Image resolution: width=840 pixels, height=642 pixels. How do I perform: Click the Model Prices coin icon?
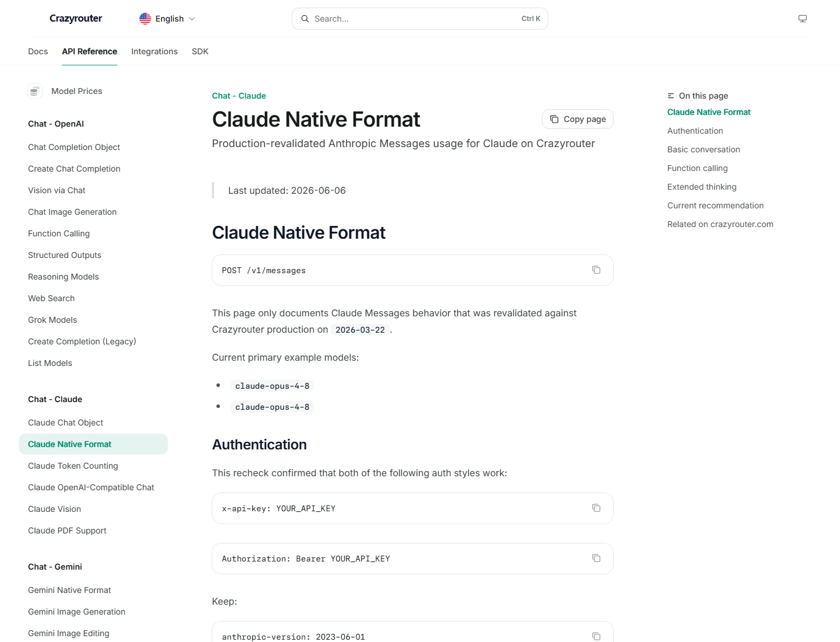pos(35,91)
